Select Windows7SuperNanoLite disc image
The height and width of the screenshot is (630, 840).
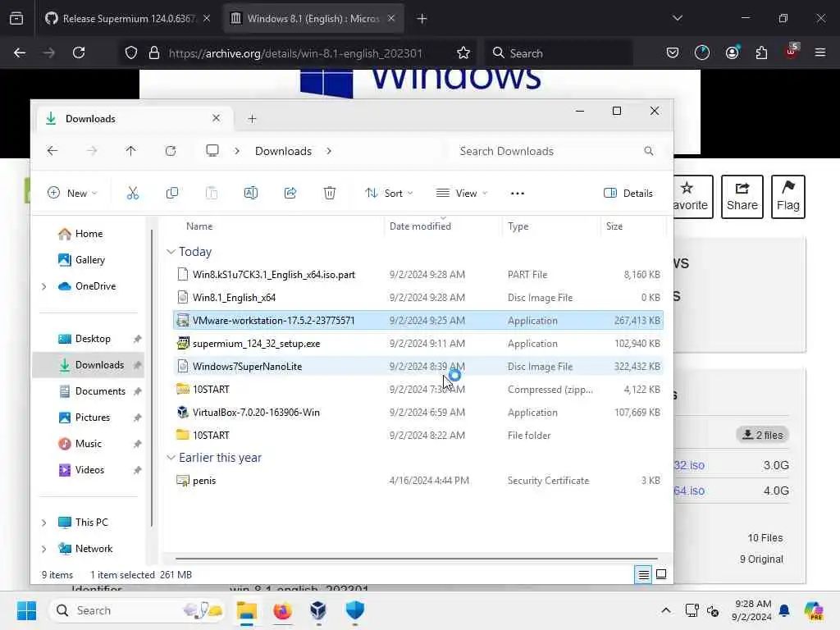[x=418, y=367]
